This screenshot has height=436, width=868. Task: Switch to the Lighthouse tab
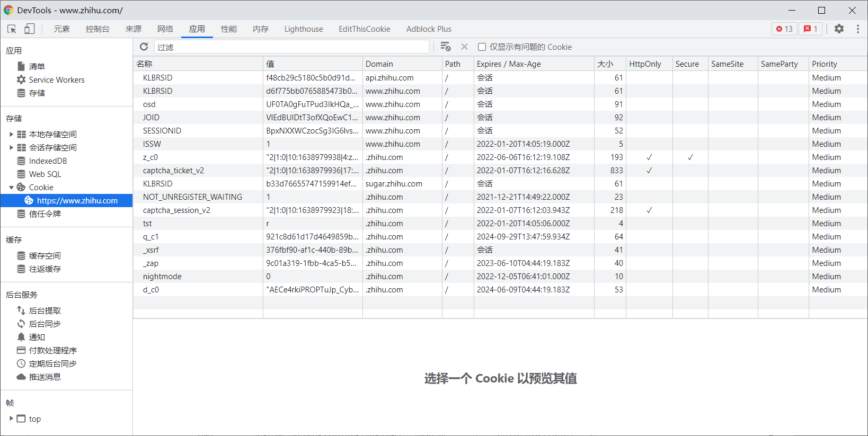[304, 29]
